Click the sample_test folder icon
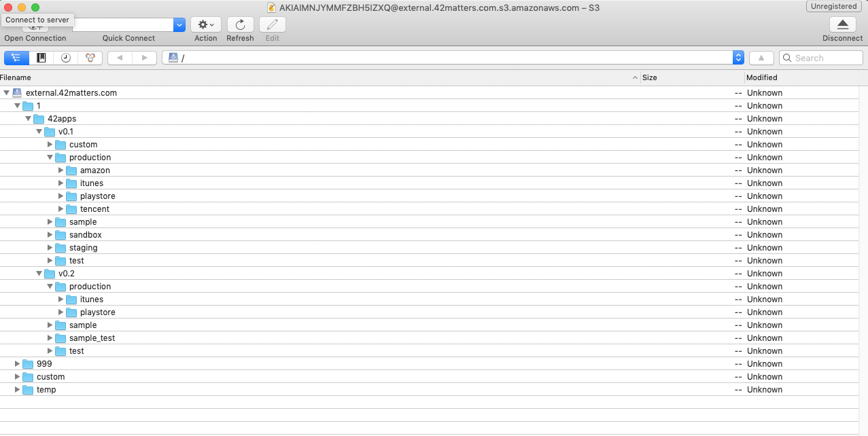The height and width of the screenshot is (436, 868). tap(60, 338)
